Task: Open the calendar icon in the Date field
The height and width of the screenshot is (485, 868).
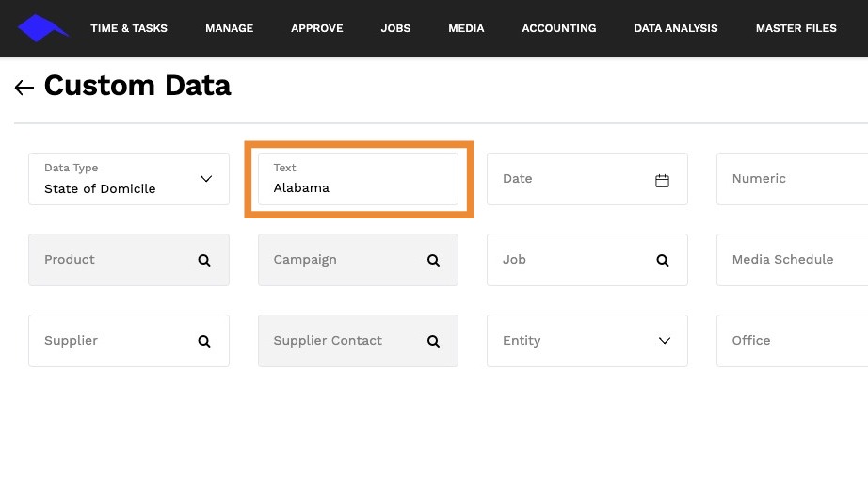Action: (662, 181)
